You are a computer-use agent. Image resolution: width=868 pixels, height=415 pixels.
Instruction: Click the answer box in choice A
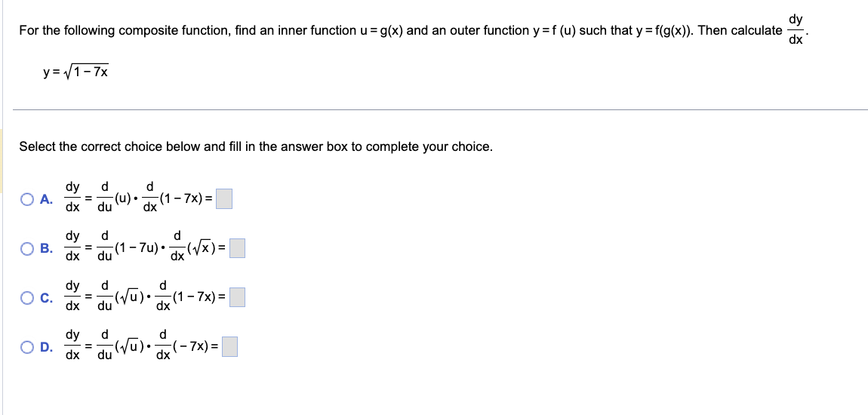coord(223,199)
